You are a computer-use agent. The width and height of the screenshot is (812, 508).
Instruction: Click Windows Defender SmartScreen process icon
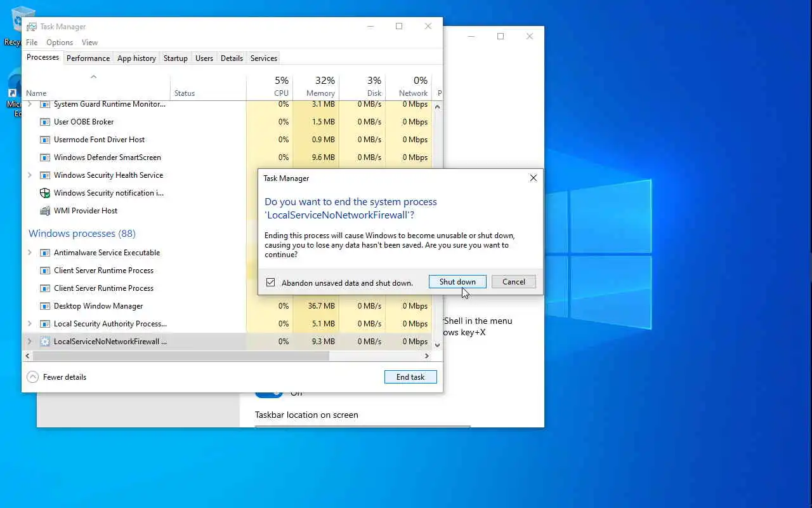pos(45,157)
